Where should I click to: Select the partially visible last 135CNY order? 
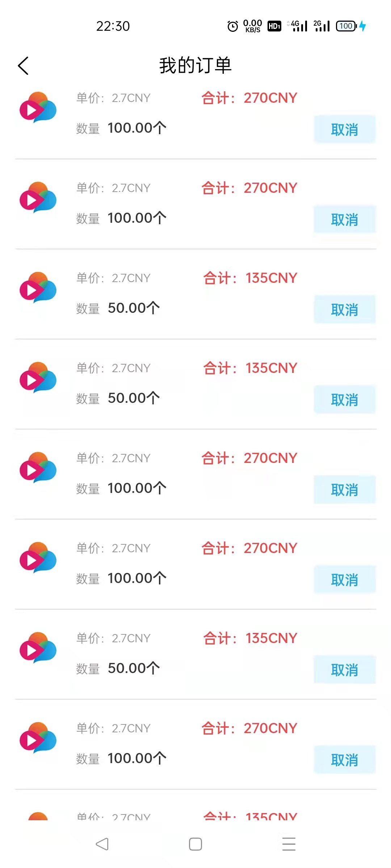(x=195, y=815)
